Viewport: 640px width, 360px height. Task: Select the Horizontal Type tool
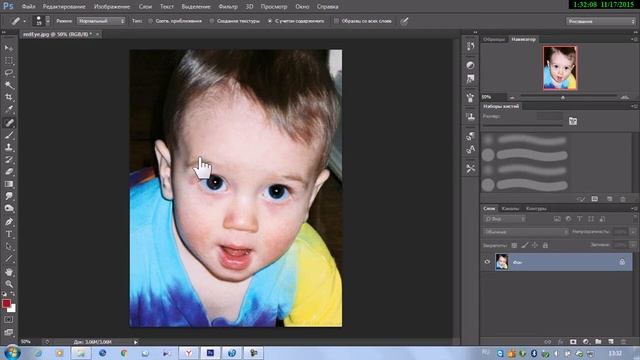coord(9,234)
